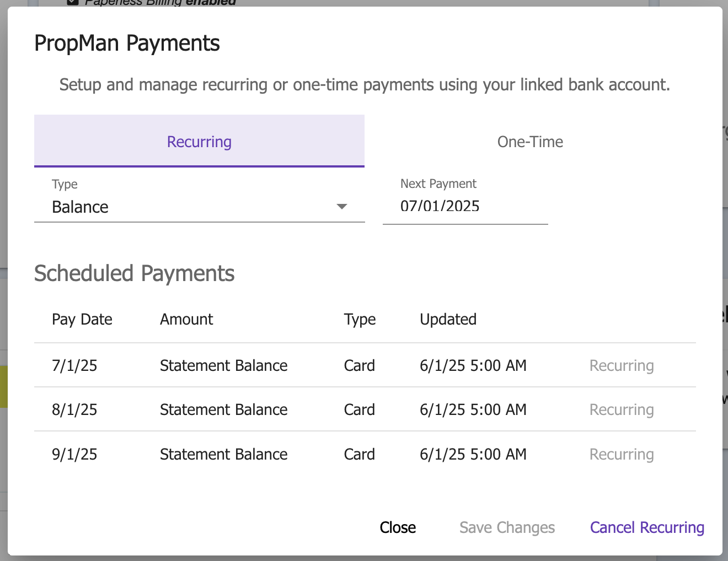The width and height of the screenshot is (728, 561).
Task: Click the Updated column header
Action: pos(448,319)
